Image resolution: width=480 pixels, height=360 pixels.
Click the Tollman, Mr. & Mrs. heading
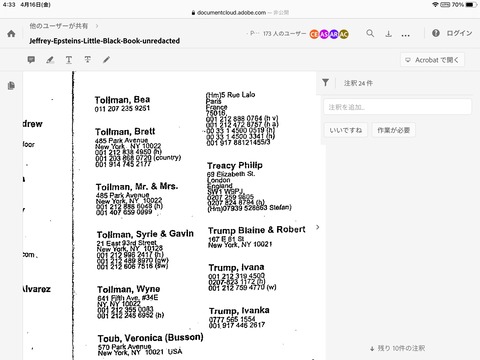[x=137, y=186]
